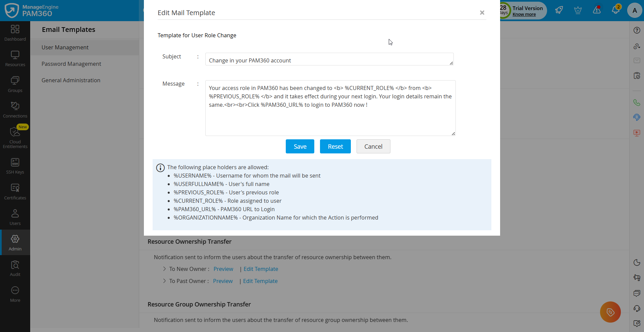Close the Edit Mail Template dialog
Screen dimensions: 644x332
pyautogui.click(x=482, y=13)
